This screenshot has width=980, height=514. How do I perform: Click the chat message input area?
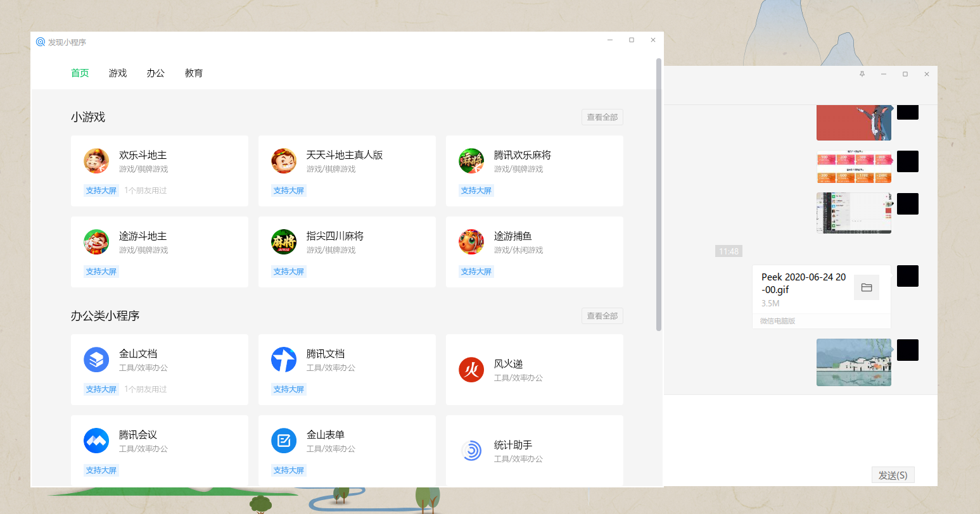[x=801, y=430]
